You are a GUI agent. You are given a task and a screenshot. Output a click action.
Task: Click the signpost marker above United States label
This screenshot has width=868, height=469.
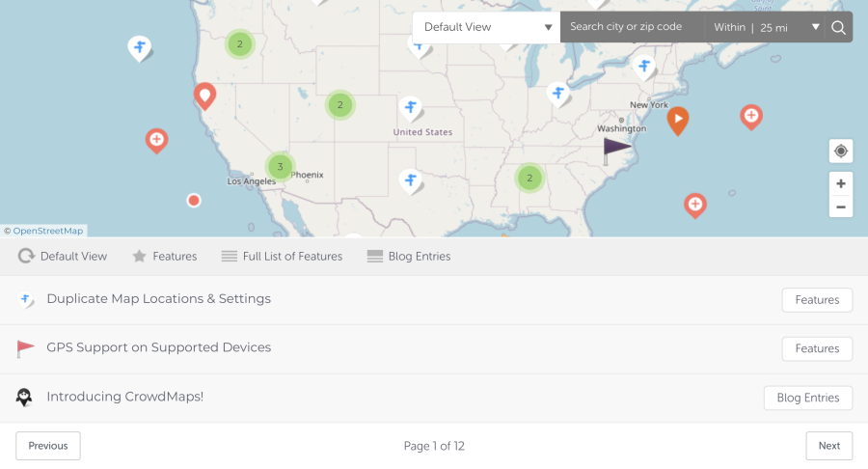click(x=411, y=107)
